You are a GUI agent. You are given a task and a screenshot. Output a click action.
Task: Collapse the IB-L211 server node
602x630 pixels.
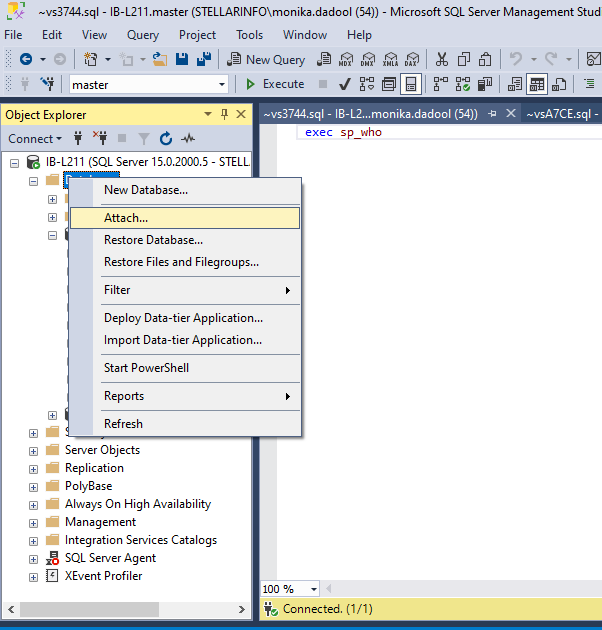pyautogui.click(x=14, y=162)
